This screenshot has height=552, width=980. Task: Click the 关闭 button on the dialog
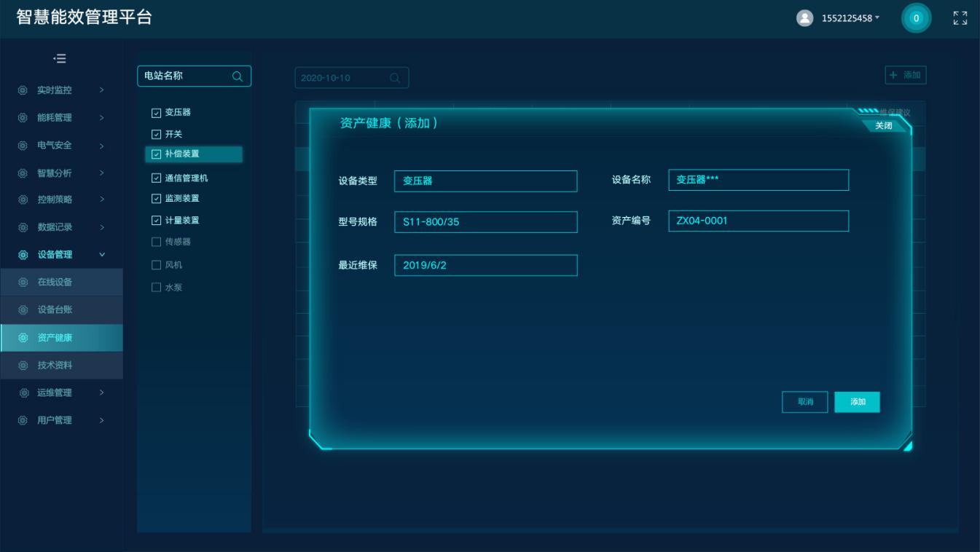point(883,126)
